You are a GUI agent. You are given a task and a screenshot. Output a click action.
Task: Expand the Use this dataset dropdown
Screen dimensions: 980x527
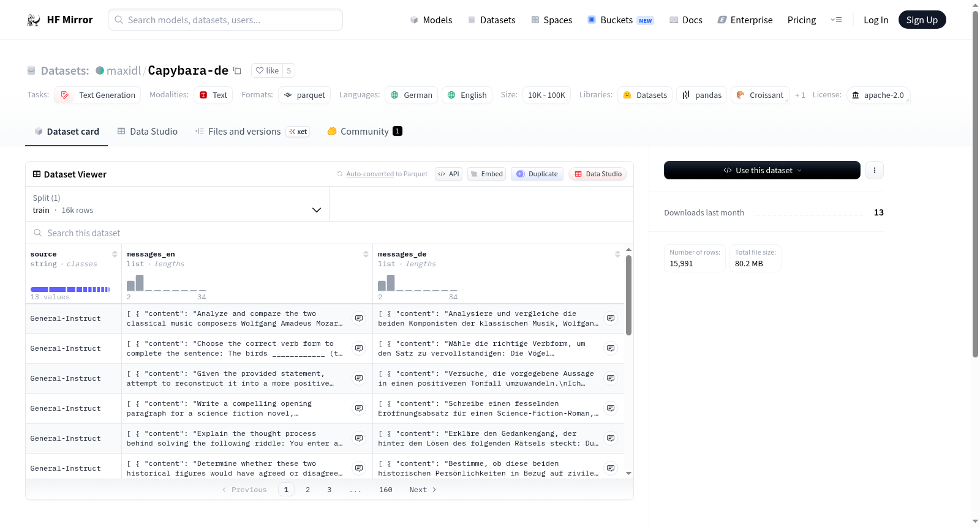(762, 170)
